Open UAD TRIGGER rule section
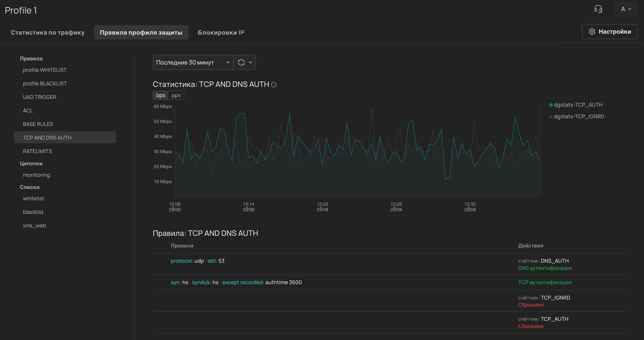Image resolution: width=644 pixels, height=340 pixels. tap(40, 97)
